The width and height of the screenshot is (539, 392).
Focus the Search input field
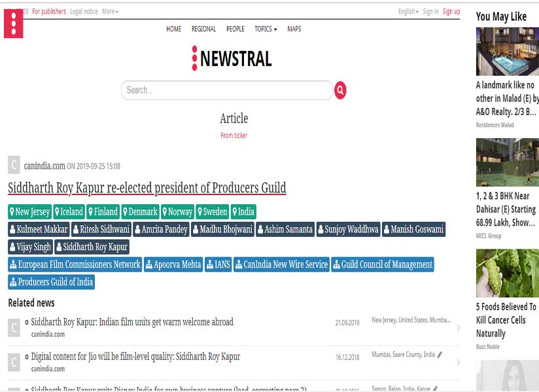click(227, 90)
